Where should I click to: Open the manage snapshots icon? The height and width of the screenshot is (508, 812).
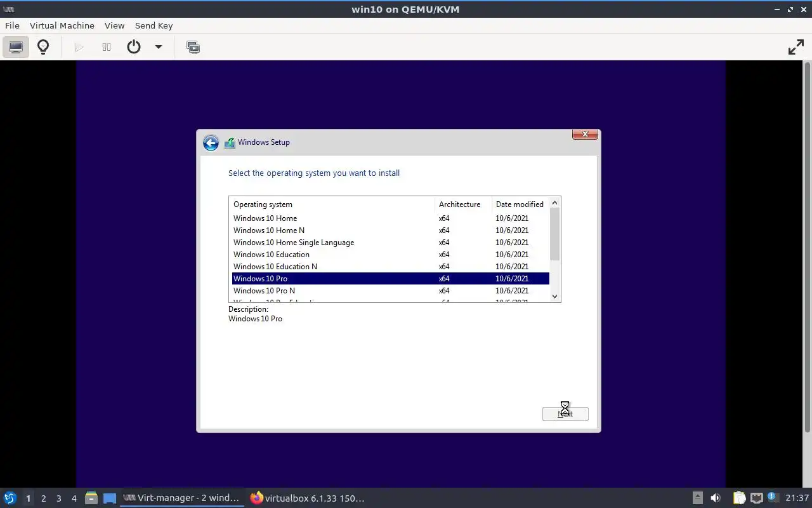193,47
